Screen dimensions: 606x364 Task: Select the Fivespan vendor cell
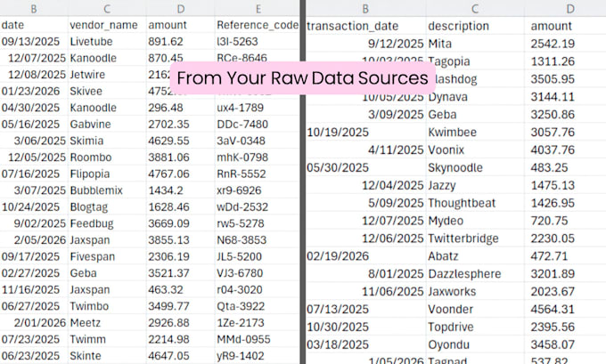[107, 256]
